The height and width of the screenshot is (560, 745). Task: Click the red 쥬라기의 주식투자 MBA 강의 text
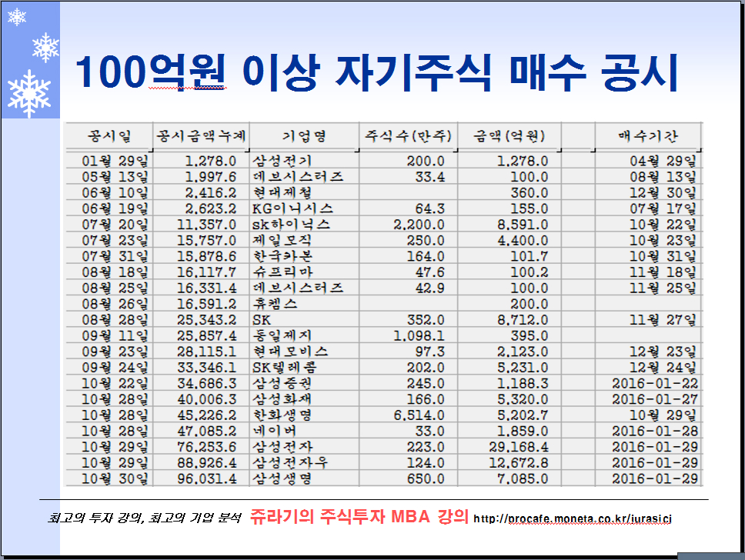click(359, 517)
